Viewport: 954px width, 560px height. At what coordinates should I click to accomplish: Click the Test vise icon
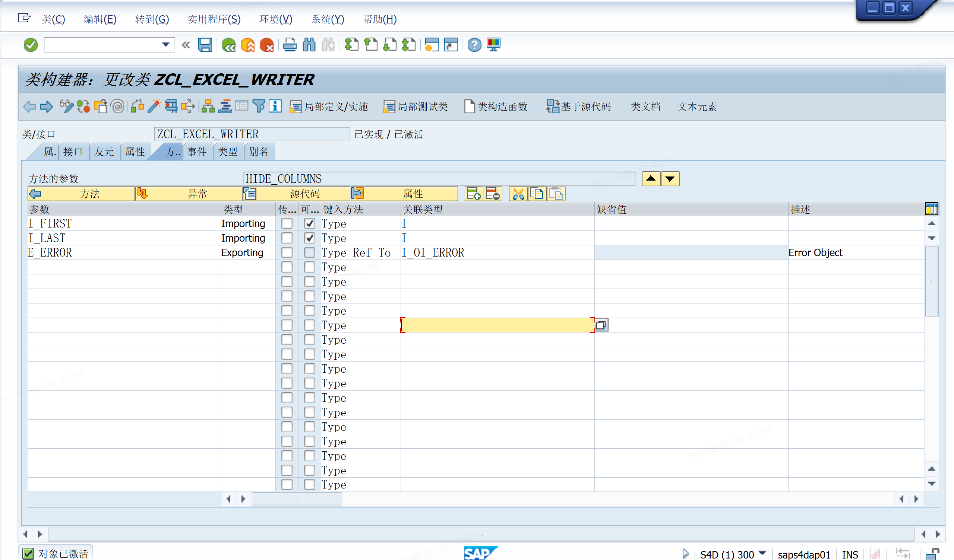pos(171,107)
